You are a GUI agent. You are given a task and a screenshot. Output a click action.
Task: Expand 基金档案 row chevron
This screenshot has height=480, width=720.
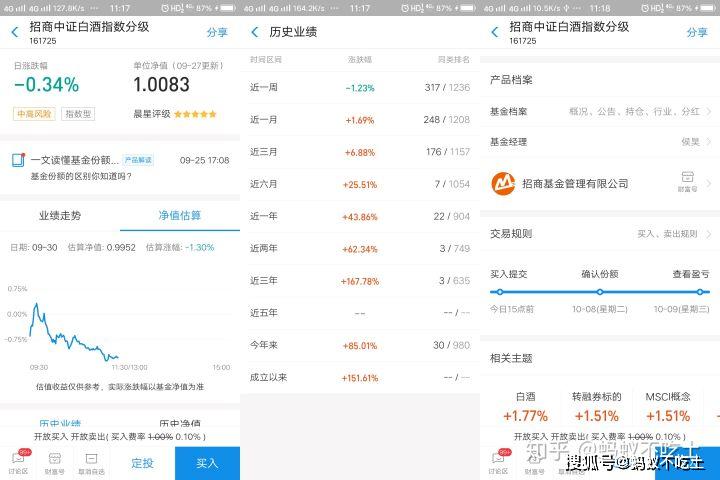coord(709,111)
